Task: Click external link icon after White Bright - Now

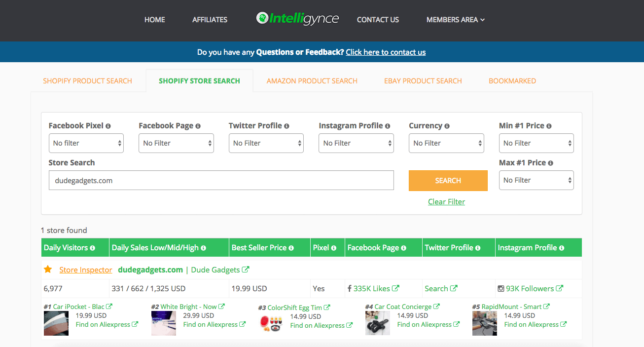Action: tap(222, 307)
